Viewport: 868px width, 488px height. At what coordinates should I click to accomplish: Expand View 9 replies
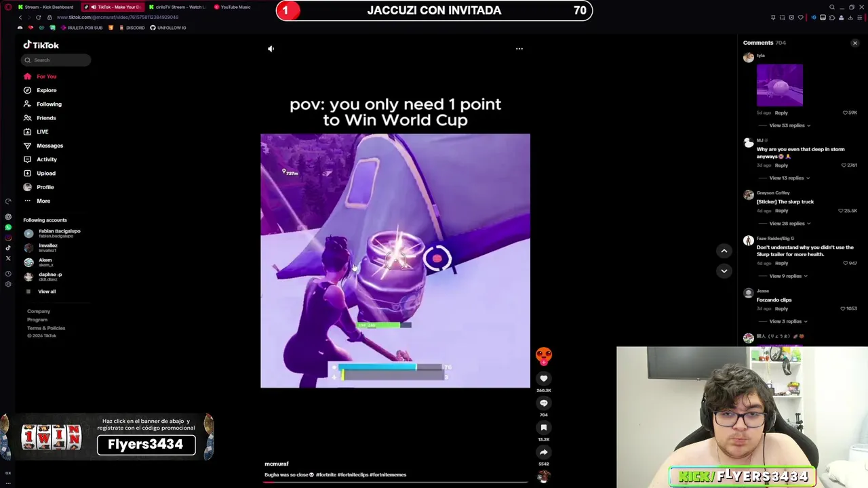tap(788, 277)
